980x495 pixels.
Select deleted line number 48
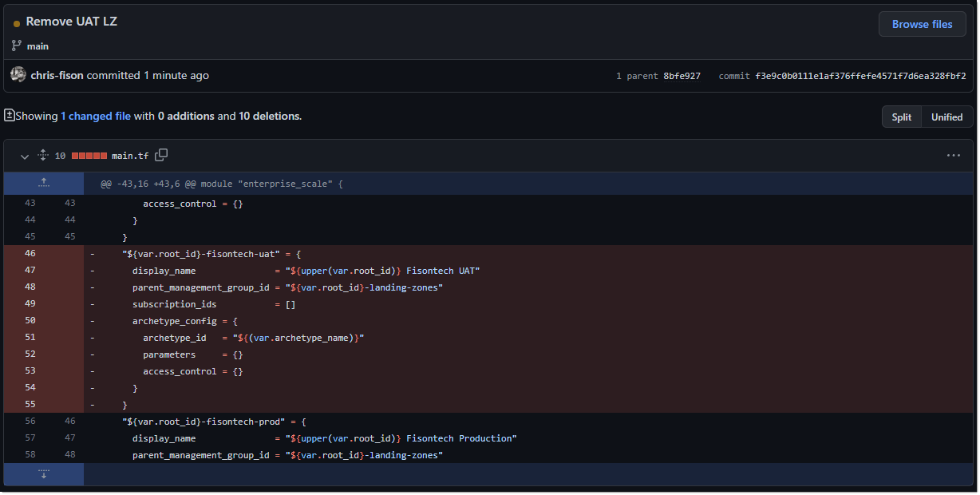pos(30,287)
